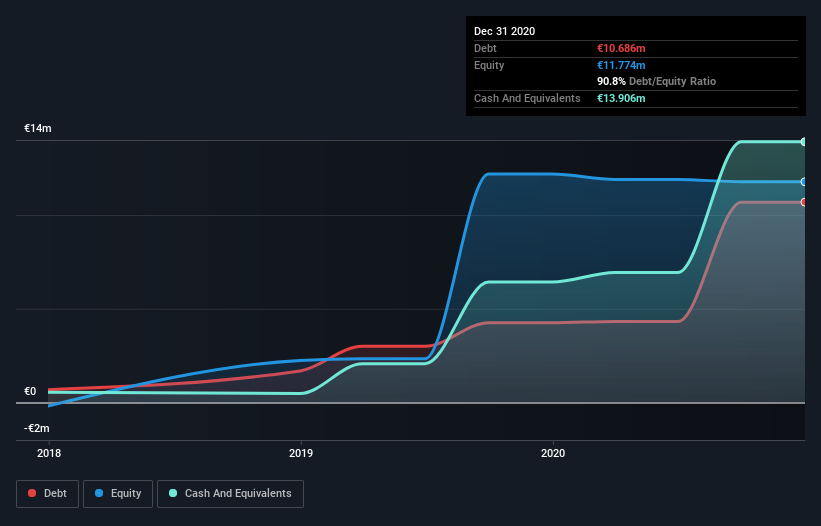Image resolution: width=821 pixels, height=526 pixels.
Task: Click the 2020 x-axis label
Action: coord(553,453)
